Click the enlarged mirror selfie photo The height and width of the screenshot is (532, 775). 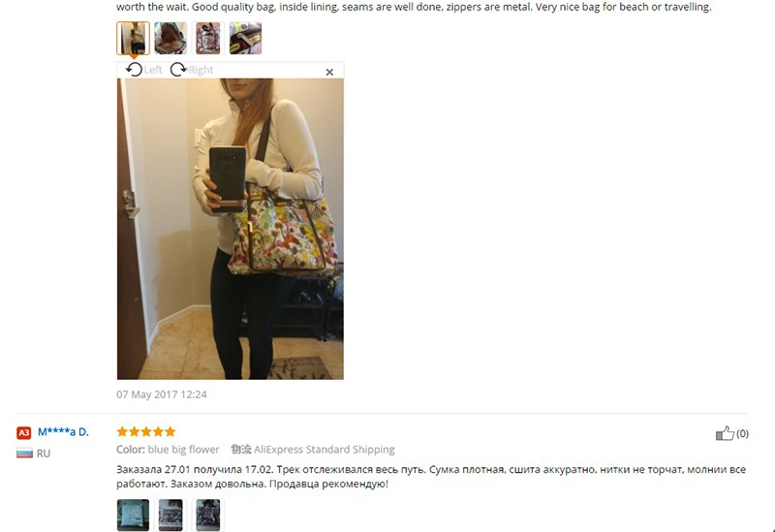coord(231,229)
